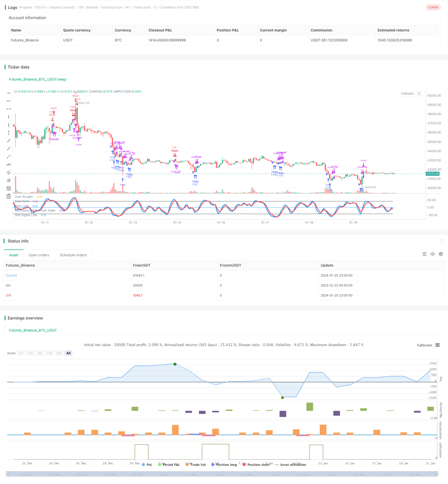Expand the chart with fullscreen arrows icon
448x484 pixels.
click(419, 94)
